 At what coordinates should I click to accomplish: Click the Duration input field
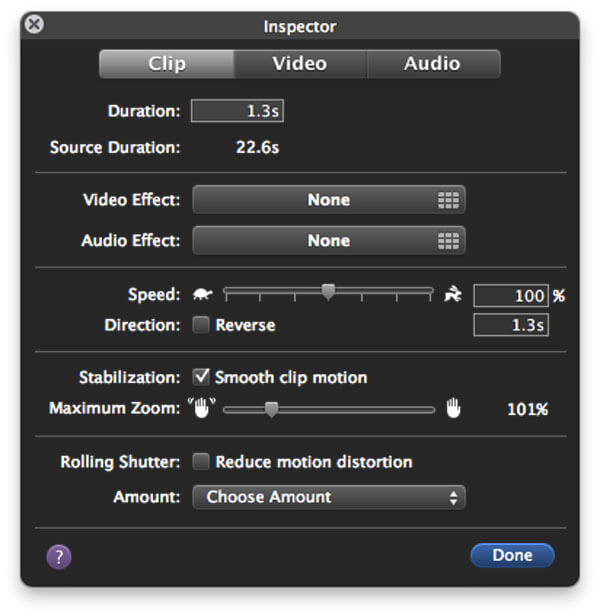[x=237, y=111]
